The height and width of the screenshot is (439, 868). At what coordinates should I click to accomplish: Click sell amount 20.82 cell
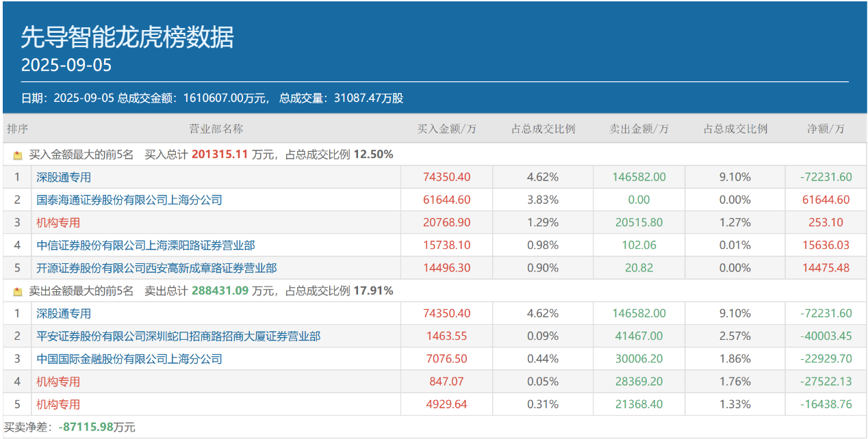point(639,267)
